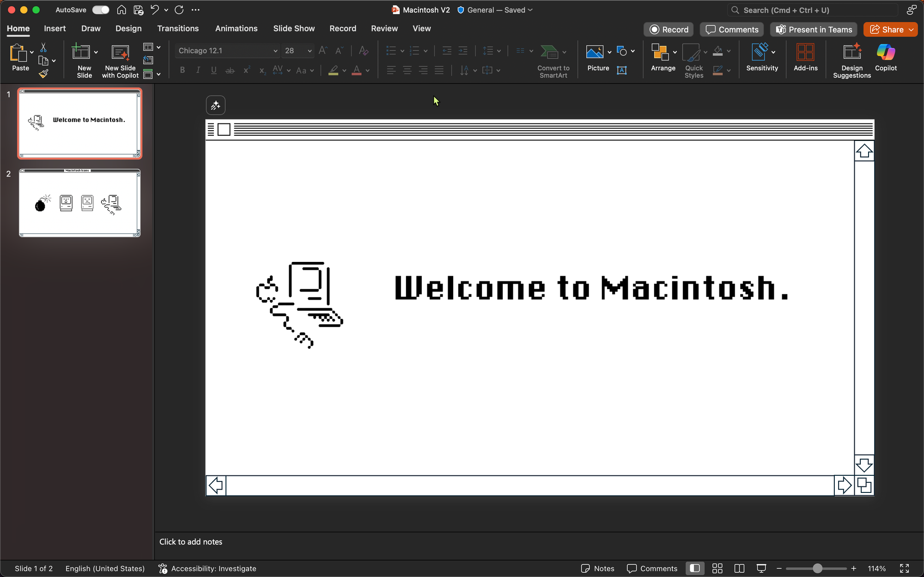The image size is (924, 577).
Task: Click the Clear Formatting icon
Action: point(364,50)
